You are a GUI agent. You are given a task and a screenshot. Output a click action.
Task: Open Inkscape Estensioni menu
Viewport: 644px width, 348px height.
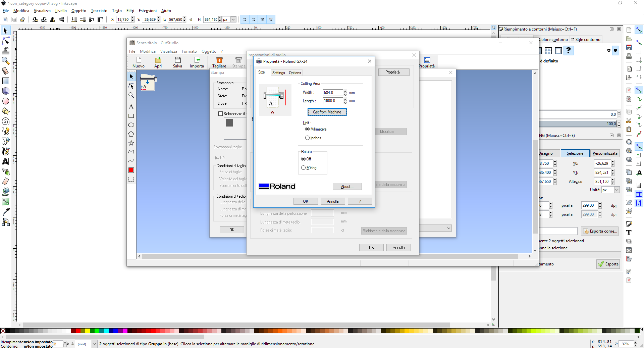[148, 11]
